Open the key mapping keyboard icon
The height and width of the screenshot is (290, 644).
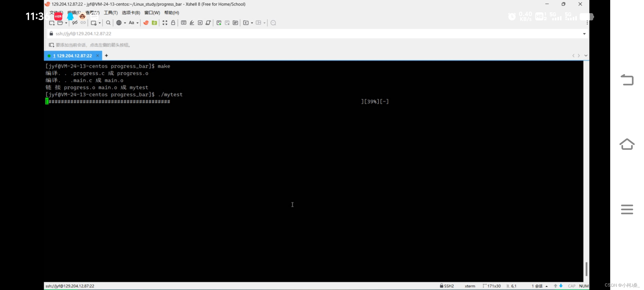coord(184,23)
